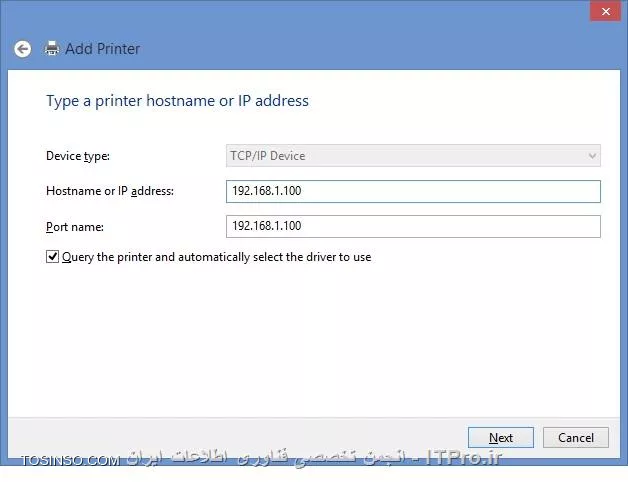Click the Hostname or IP address label
This screenshot has width=628, height=482.
coord(110,191)
